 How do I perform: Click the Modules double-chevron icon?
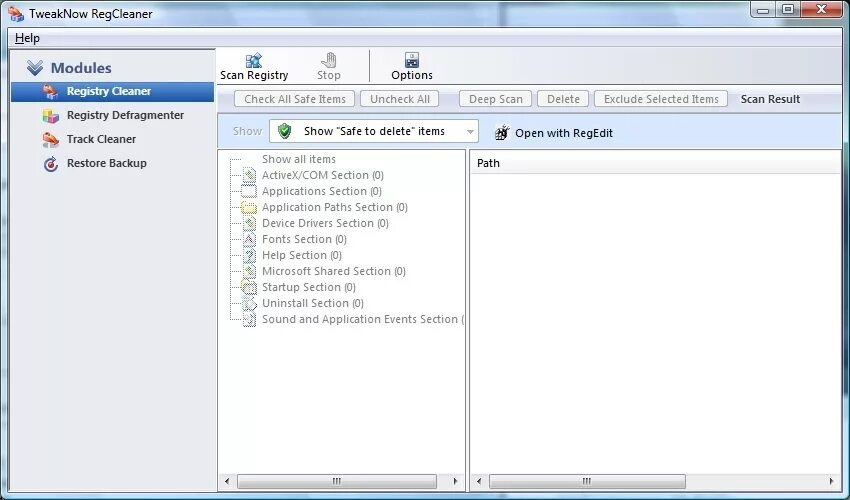pyautogui.click(x=35, y=68)
